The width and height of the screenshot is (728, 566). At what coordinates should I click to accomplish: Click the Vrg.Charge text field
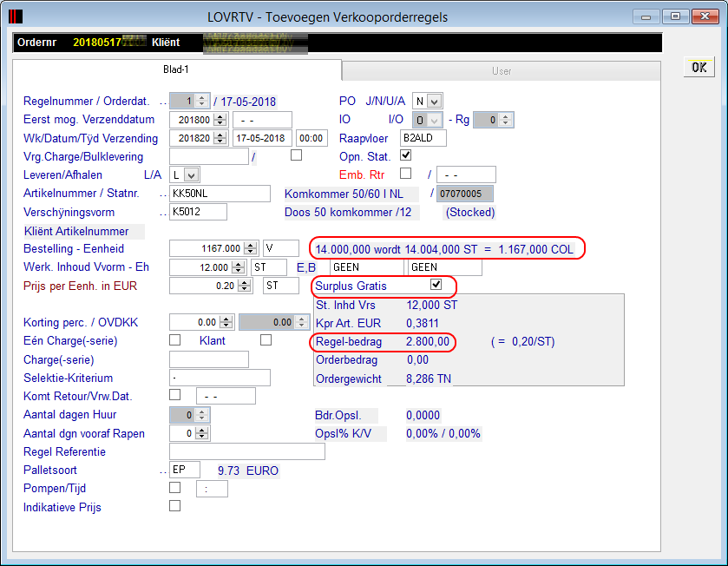tap(209, 156)
